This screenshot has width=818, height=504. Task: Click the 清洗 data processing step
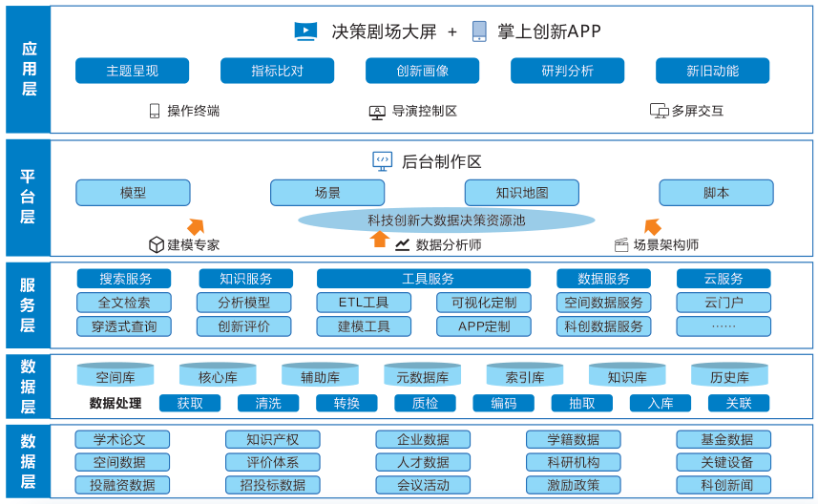(268, 403)
